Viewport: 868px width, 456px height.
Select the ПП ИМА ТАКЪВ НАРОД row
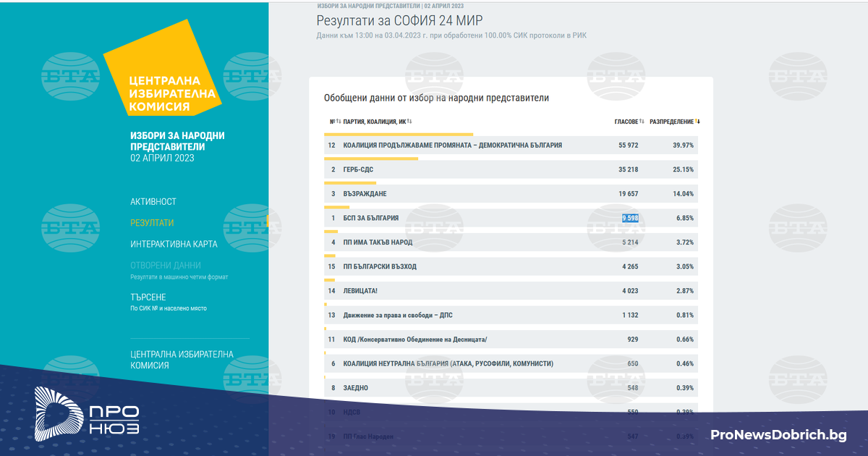378,242
